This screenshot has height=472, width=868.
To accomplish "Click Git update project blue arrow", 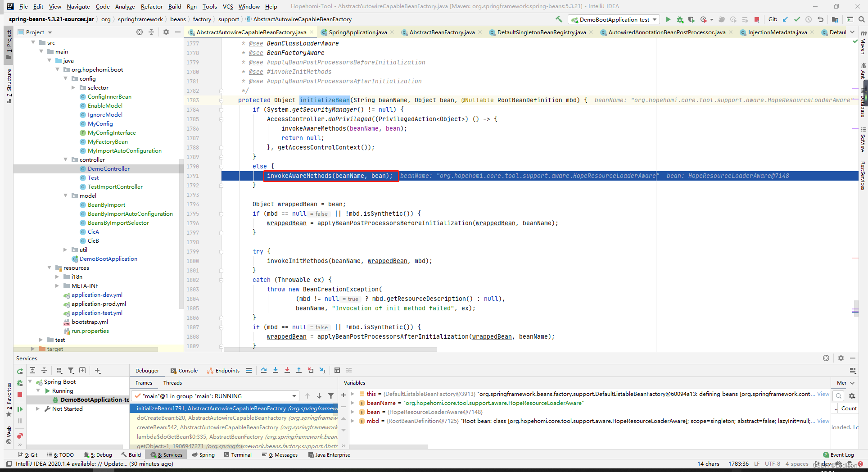I will (x=785, y=19).
